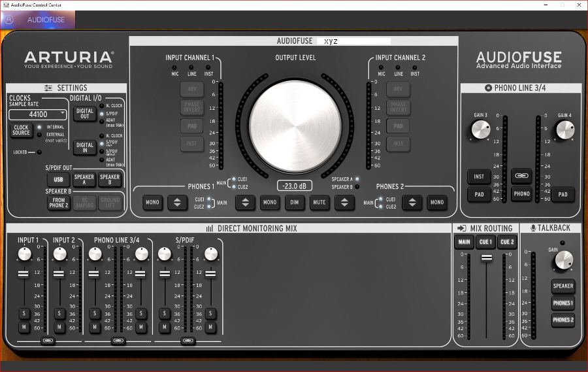Enable From Phone 2 for Speaker B
The image size is (588, 372).
[x=59, y=203]
